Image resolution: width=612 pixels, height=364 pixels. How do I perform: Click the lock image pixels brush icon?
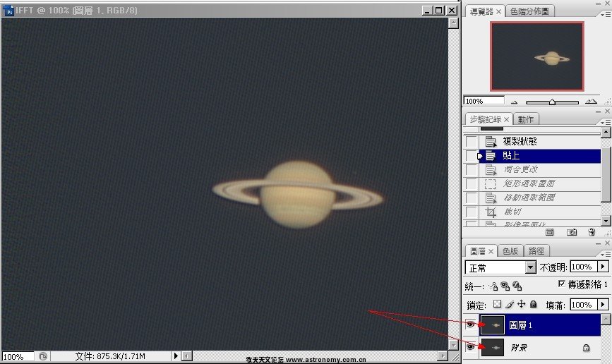[x=509, y=305]
